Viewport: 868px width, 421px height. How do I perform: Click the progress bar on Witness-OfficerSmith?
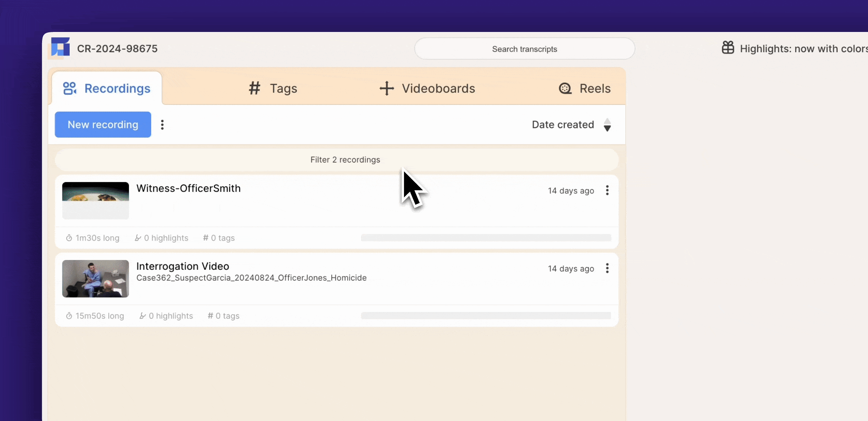(x=486, y=238)
